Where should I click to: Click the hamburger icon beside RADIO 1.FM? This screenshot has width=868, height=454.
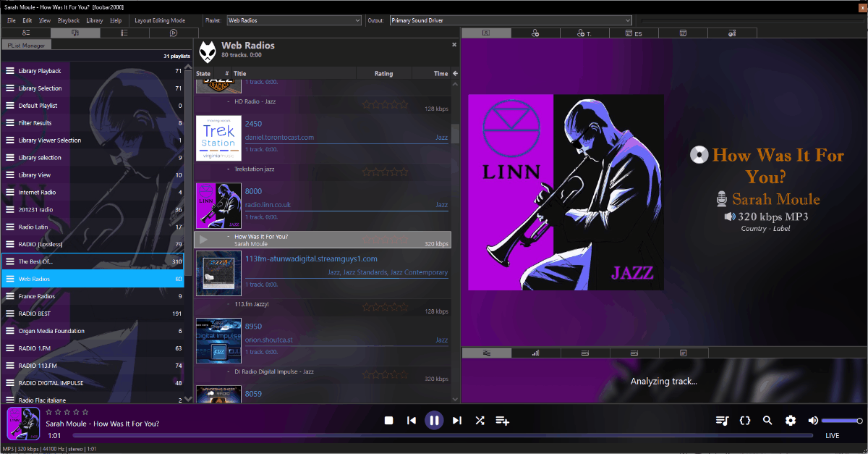pos(10,348)
